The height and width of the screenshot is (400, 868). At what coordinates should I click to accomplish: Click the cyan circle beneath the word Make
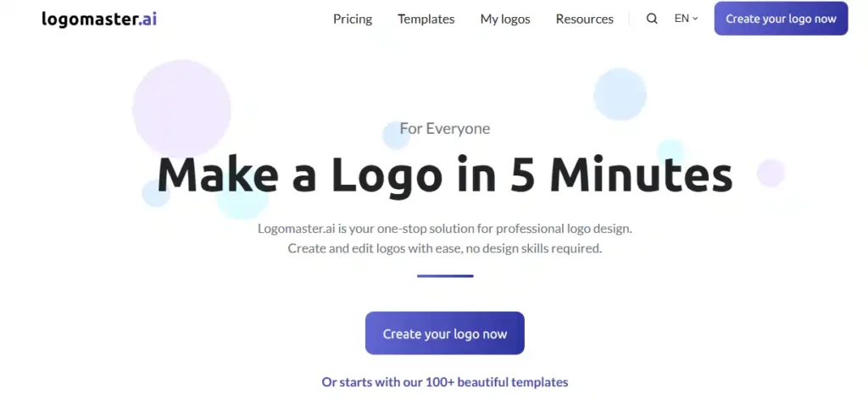(242, 200)
